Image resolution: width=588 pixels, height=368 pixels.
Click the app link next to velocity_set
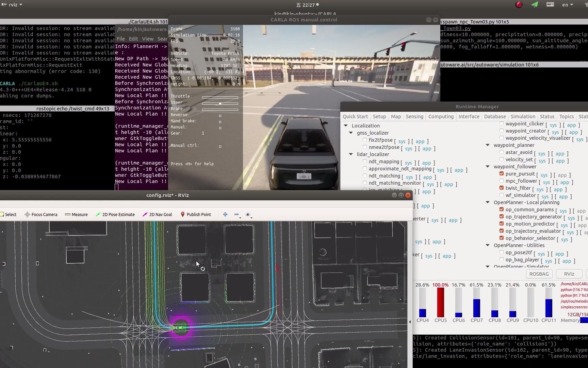pos(560,161)
